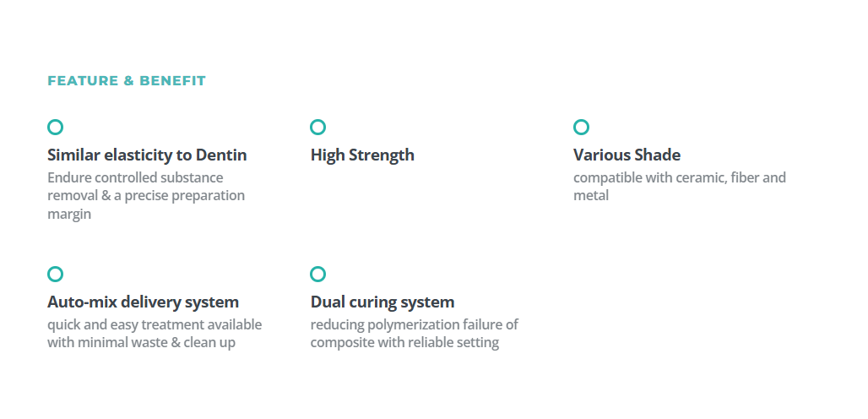Click the composite with reliable setting line
This screenshot has height=419, width=868.
tap(404, 343)
